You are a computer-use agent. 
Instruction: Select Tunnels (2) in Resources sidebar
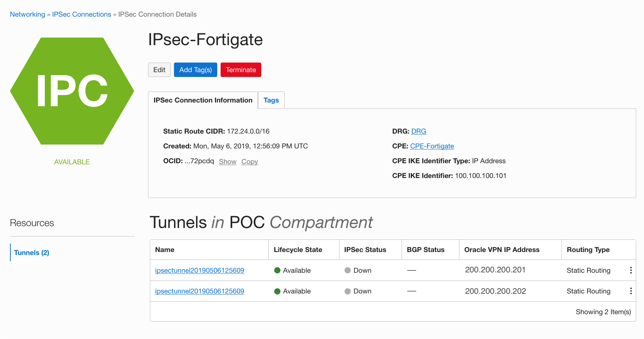(31, 252)
